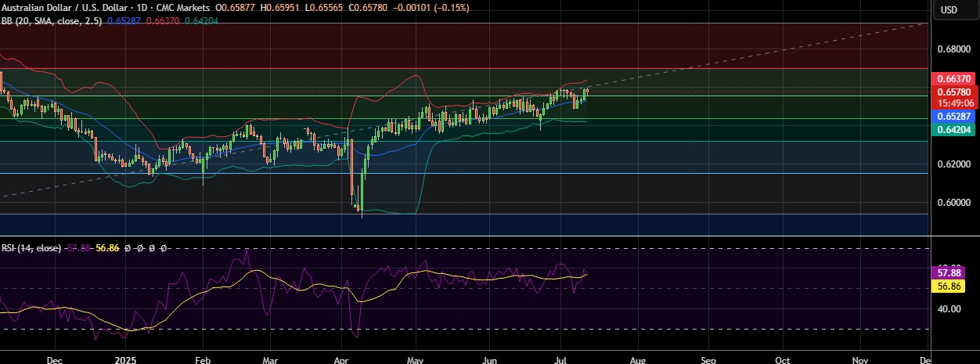This screenshot has height=364, width=980.
Task: Click the red 0.66370 value in BB legend
Action: click(x=161, y=20)
